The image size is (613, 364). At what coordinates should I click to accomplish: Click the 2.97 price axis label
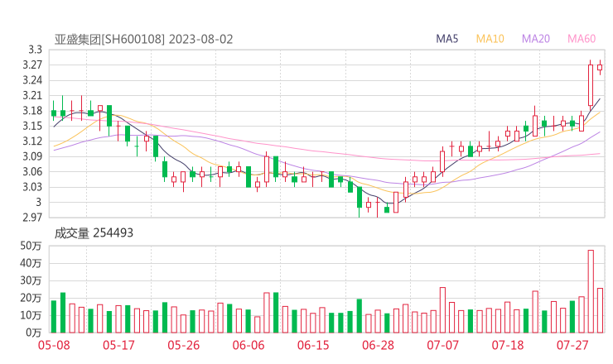[32, 217]
